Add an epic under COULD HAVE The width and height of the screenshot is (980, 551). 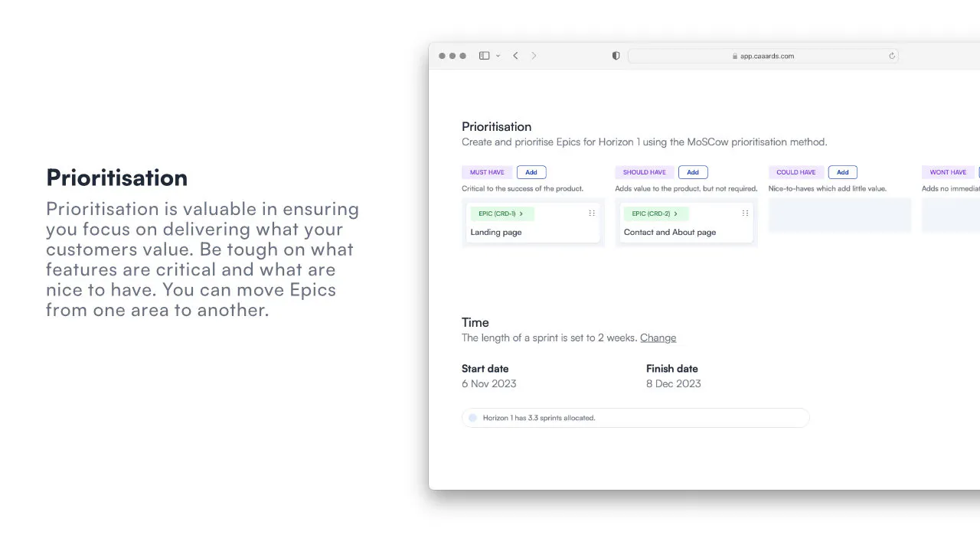842,172
